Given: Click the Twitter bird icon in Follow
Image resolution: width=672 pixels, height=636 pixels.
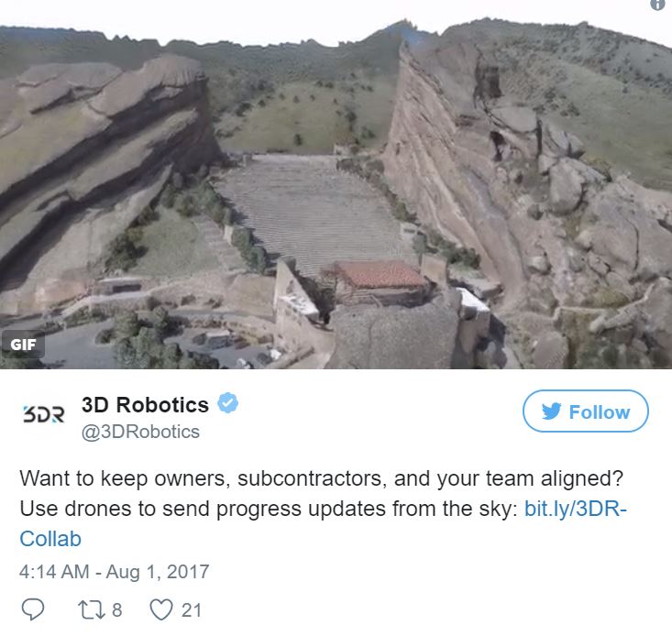Looking at the screenshot, I should point(551,411).
